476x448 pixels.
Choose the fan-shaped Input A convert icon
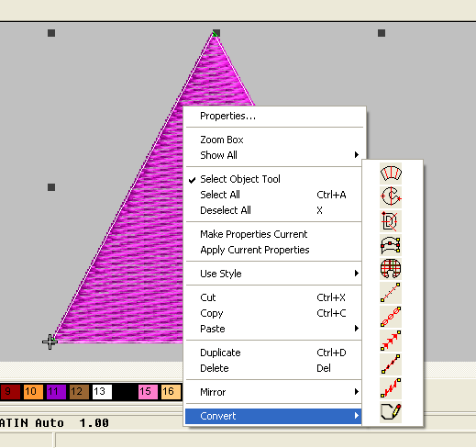pos(391,174)
